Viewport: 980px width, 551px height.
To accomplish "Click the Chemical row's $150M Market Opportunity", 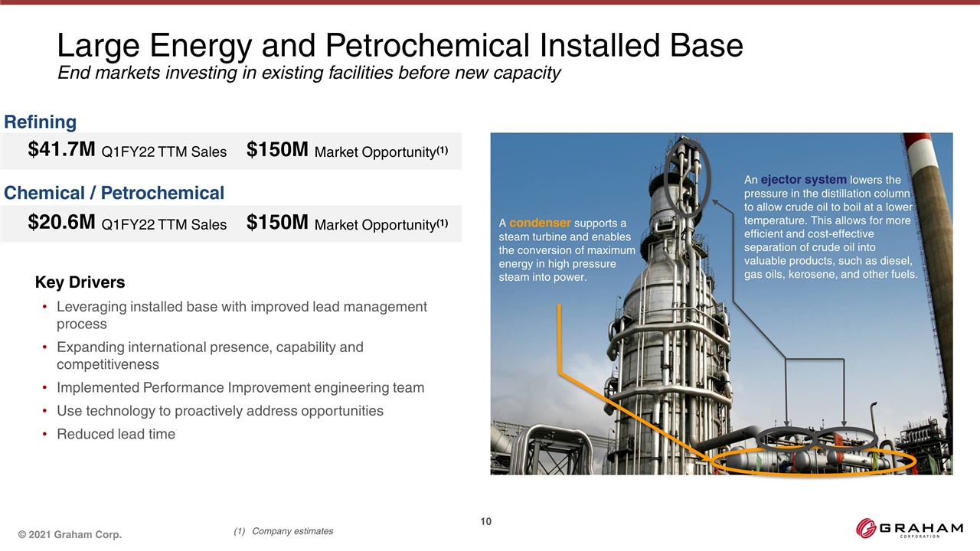I will (348, 223).
